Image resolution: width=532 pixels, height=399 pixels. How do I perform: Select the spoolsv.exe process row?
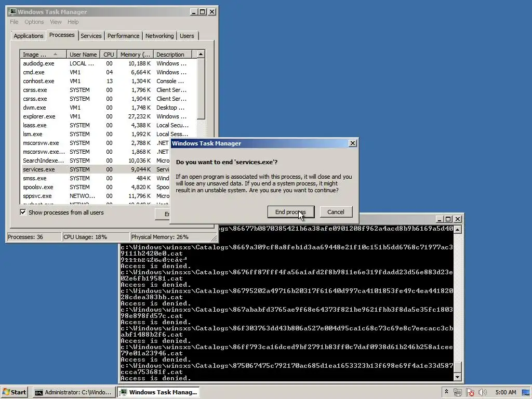click(x=95, y=187)
